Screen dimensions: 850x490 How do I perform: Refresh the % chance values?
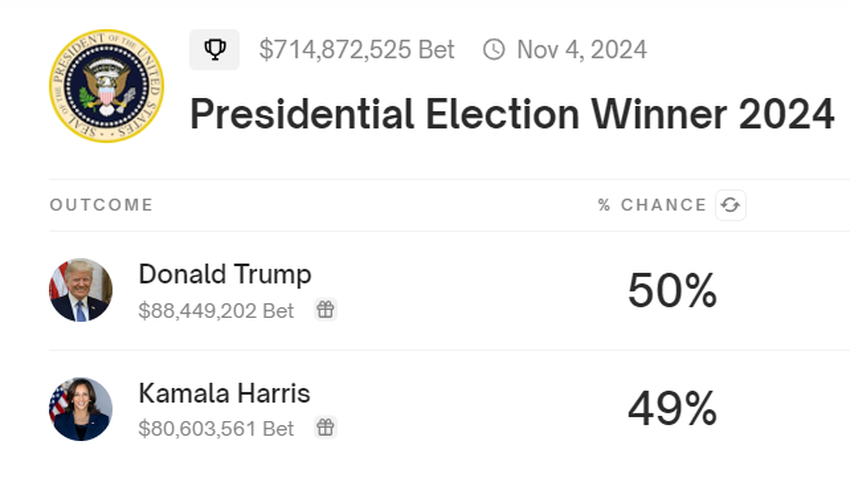(730, 205)
